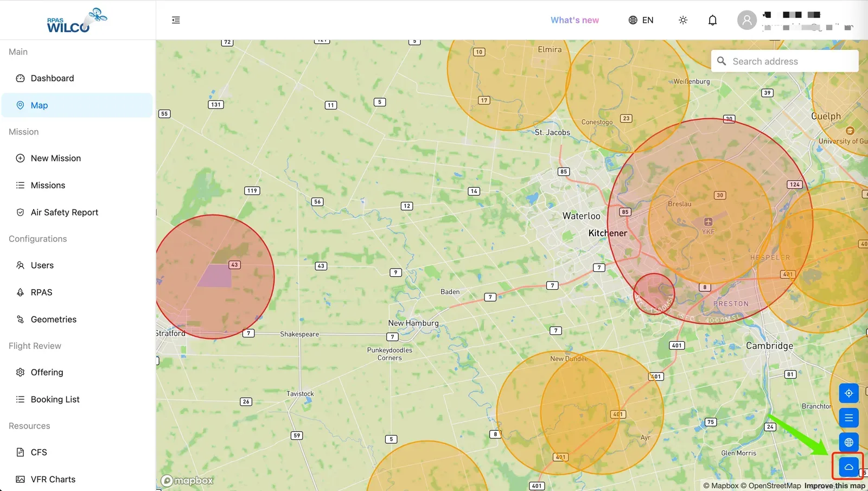Screen dimensions: 868x491
Task: Open CFS resource
Action: point(77,452)
